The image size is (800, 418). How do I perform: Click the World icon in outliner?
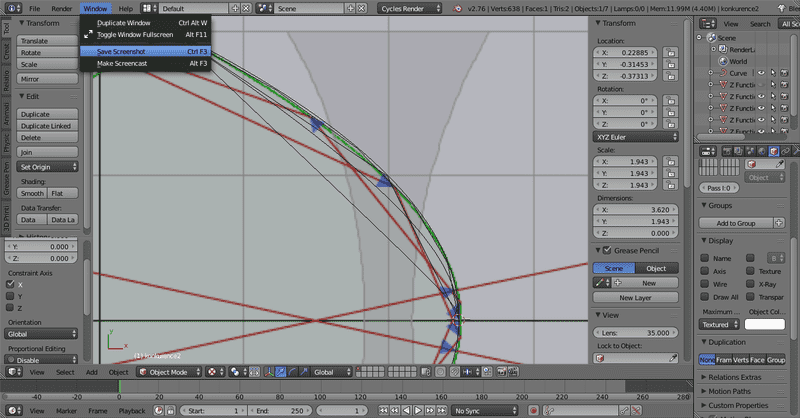(721, 61)
